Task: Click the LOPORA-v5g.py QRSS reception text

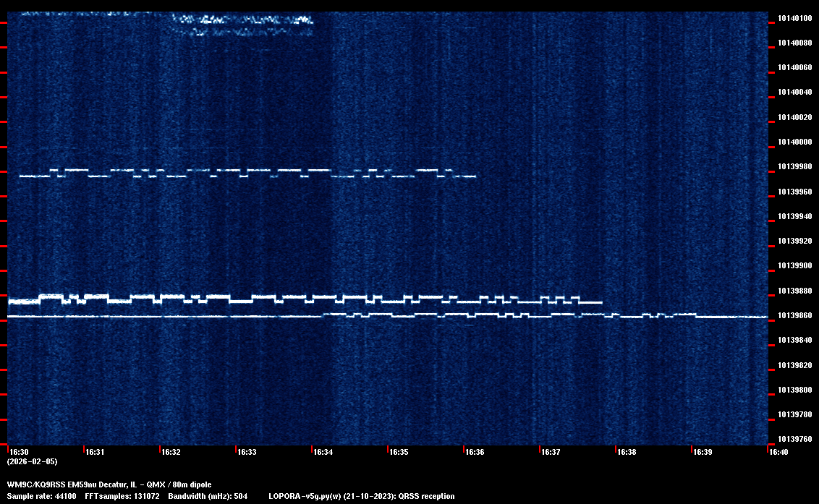Action: 361,497
